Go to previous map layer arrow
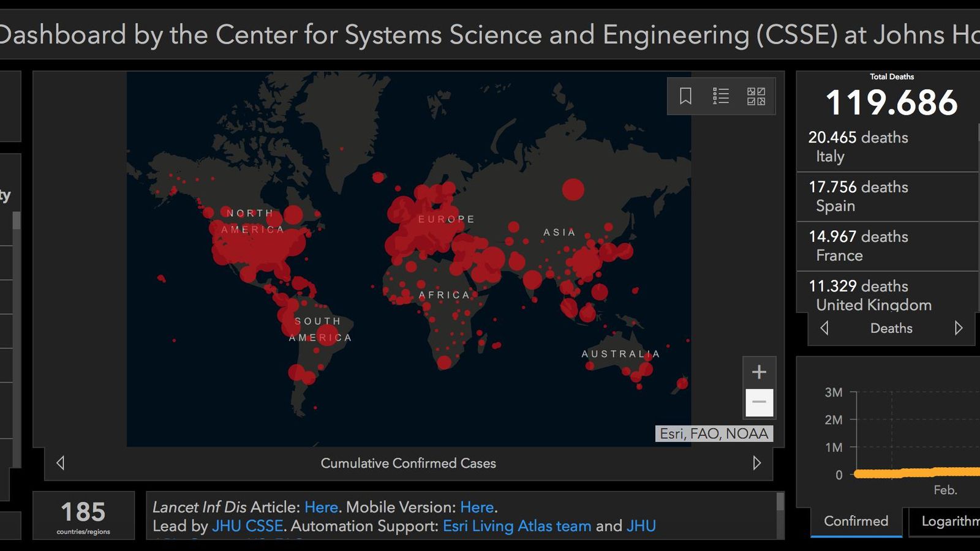The height and width of the screenshot is (551, 980). (61, 463)
